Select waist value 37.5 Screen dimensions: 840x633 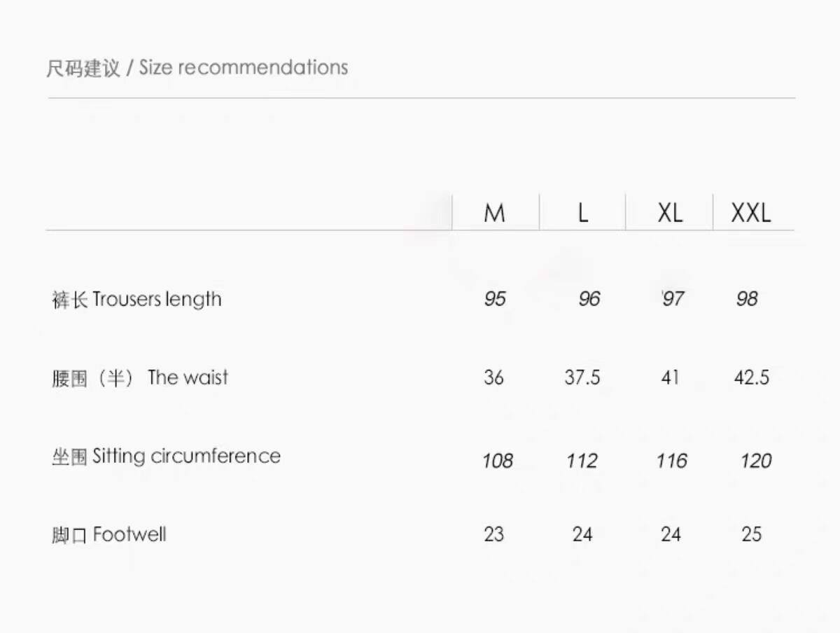[582, 378]
